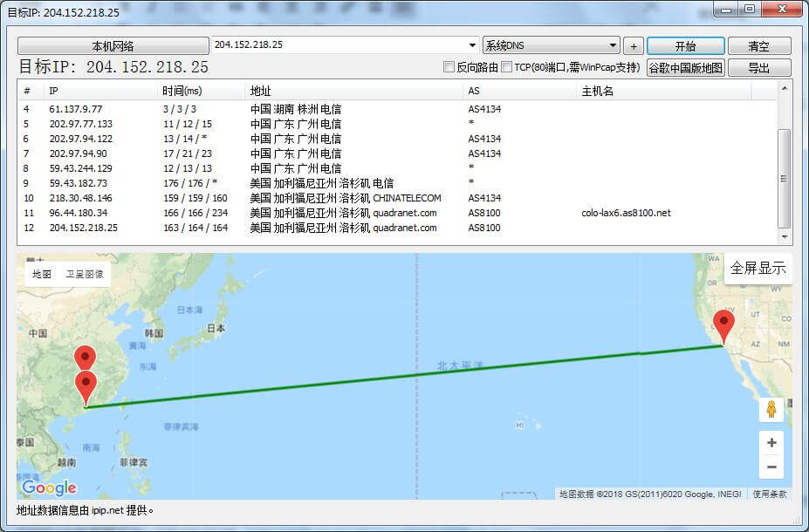Toggle the TCP (80端口) checkbox
This screenshot has height=532, width=809.
pos(507,67)
